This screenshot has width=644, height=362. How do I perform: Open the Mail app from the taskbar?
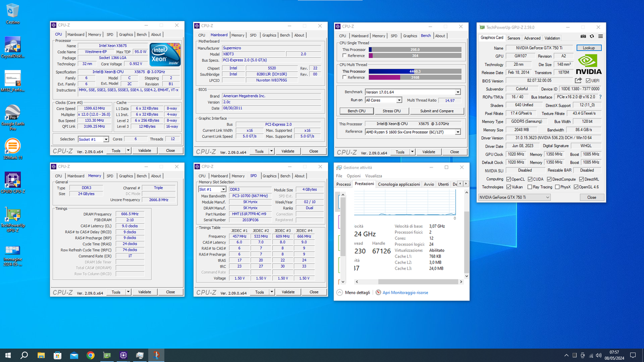[x=74, y=355]
